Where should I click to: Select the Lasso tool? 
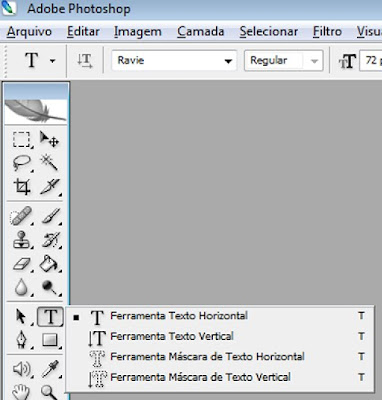(x=22, y=163)
